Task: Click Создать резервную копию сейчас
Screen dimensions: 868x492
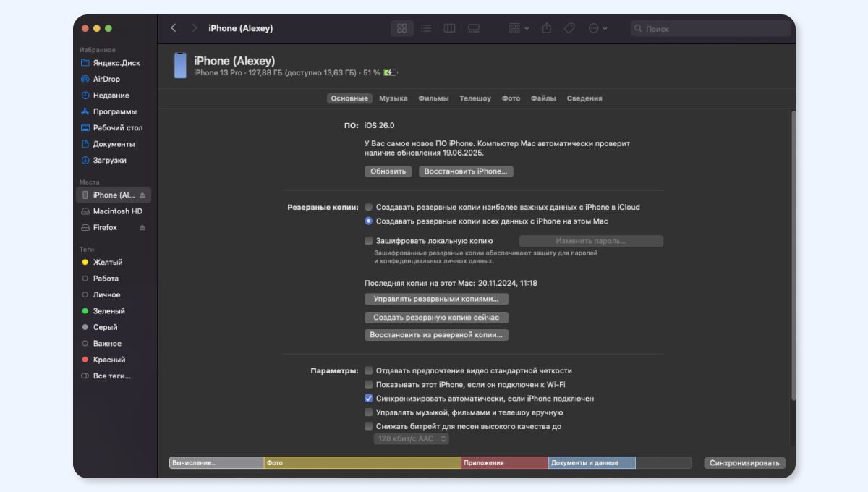Action: [436, 317]
